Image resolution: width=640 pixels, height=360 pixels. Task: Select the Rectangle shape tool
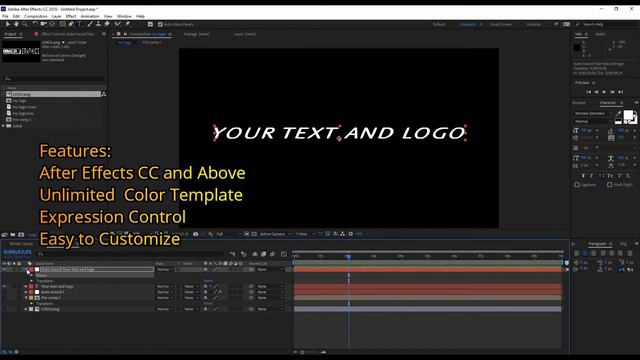63,24
